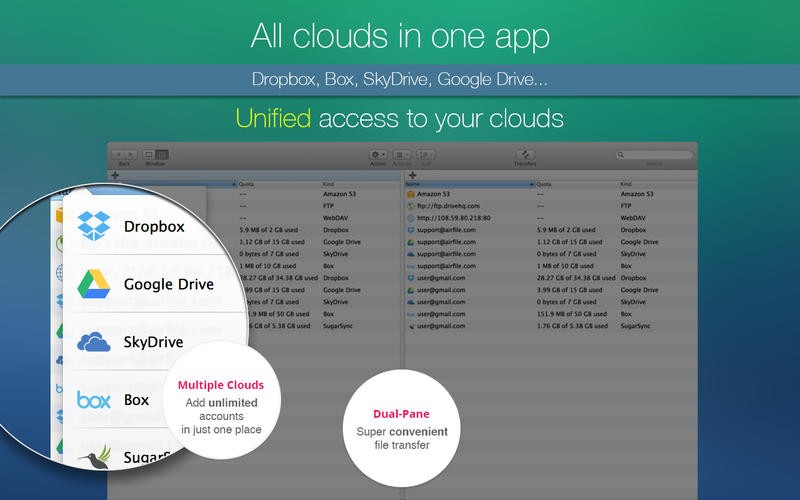Click the SkyDrive cloud logo in the menu
Screen dimensions: 800x500
94,341
